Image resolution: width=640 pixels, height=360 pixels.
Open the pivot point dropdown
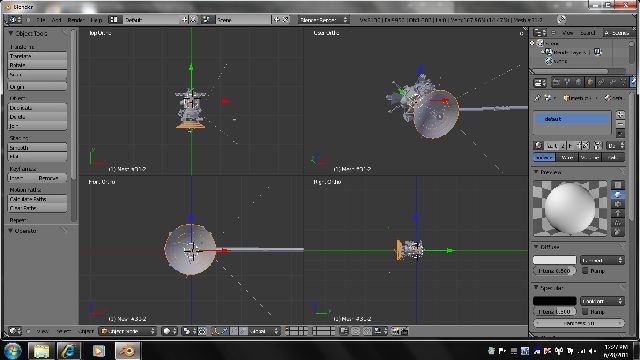[x=189, y=331]
